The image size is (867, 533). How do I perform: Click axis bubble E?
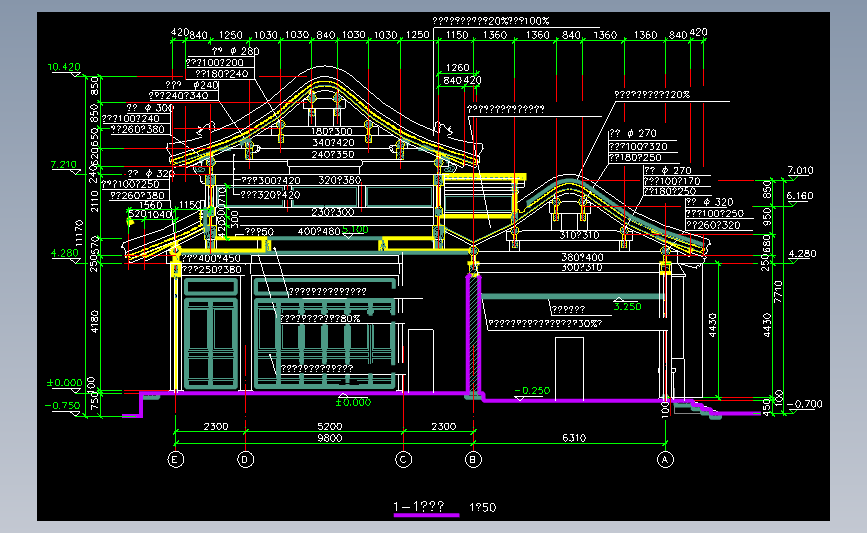176,459
